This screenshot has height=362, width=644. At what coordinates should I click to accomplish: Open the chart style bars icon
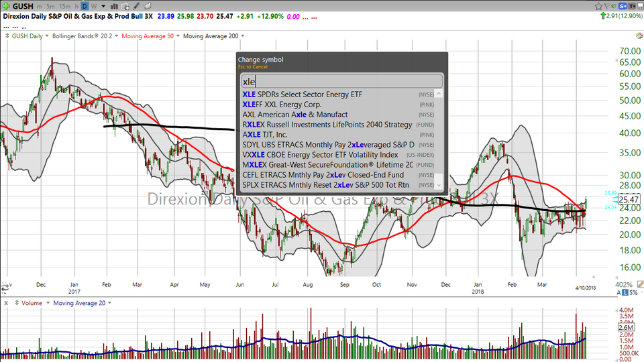tap(114, 6)
